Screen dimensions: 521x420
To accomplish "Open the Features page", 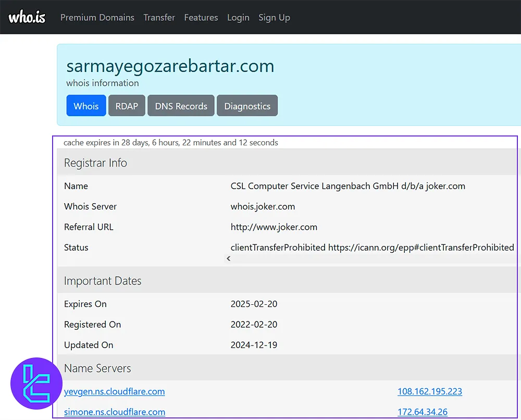I will click(x=201, y=17).
